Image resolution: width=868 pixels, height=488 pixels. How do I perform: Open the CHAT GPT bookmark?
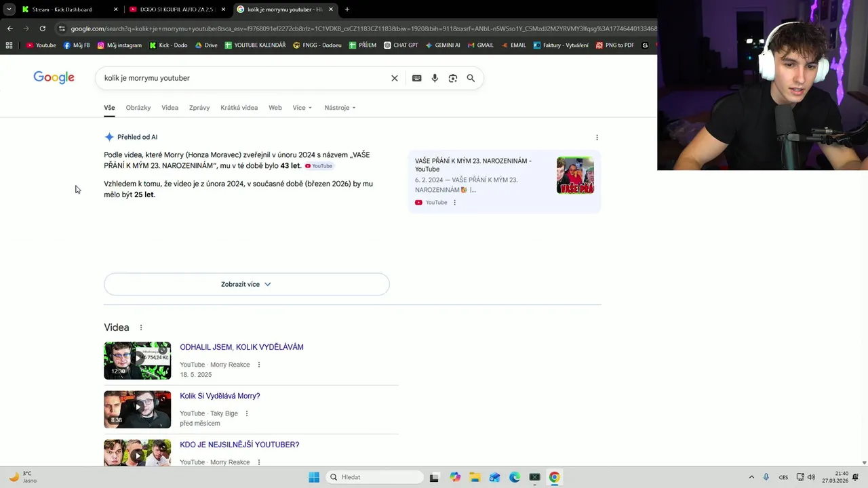click(401, 45)
